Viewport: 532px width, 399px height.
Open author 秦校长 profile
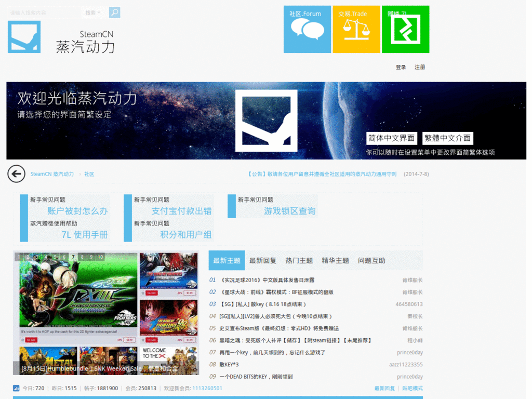[415, 316]
